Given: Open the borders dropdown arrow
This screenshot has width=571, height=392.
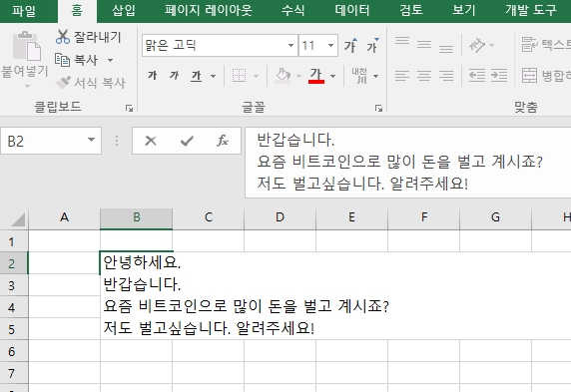Looking at the screenshot, I should (x=256, y=76).
